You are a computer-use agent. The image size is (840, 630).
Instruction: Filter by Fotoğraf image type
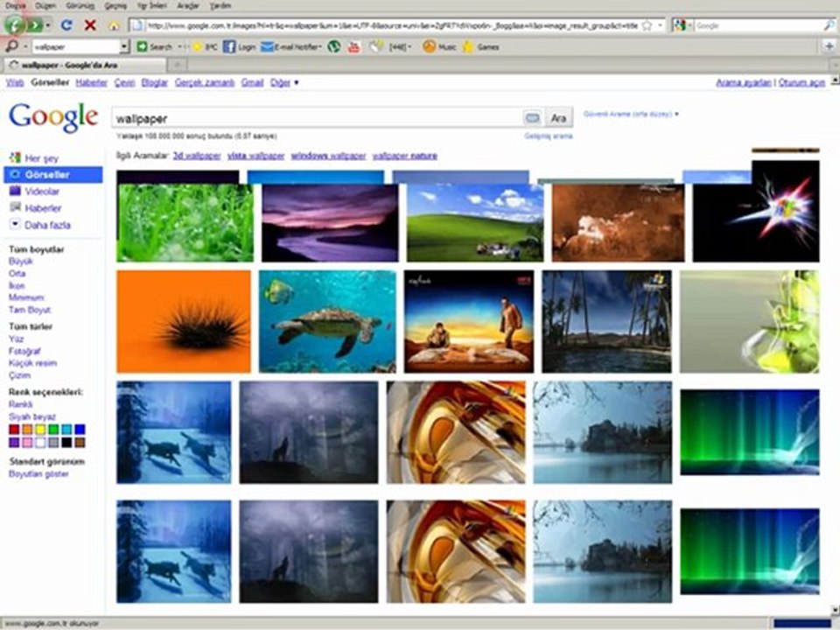pos(24,351)
